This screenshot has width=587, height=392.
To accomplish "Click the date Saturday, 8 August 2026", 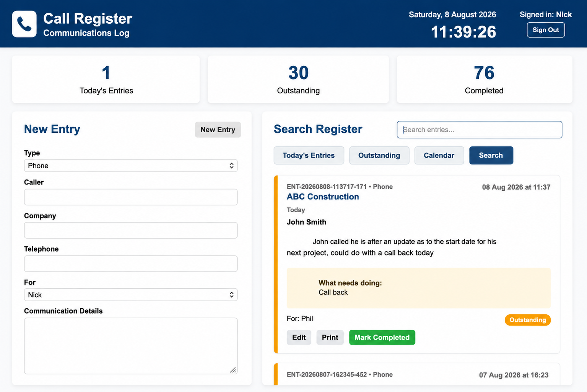I will pyautogui.click(x=452, y=15).
